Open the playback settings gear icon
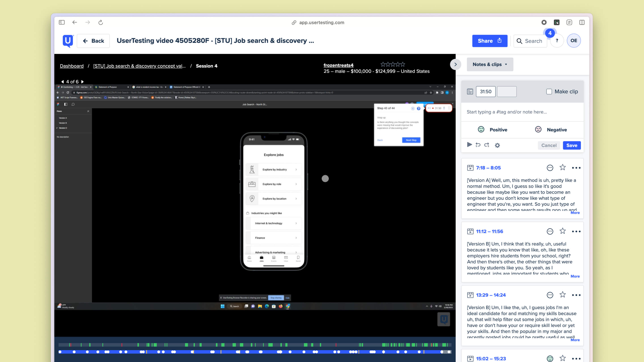This screenshot has width=644, height=362. (x=498, y=145)
